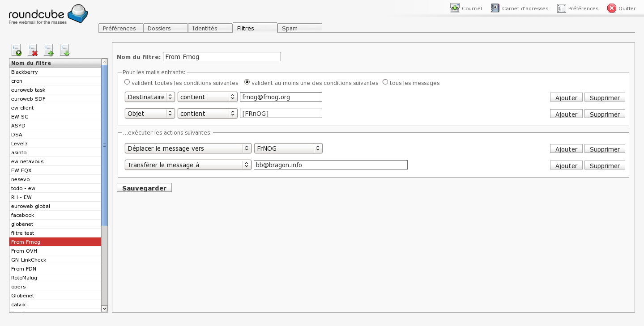Move the filter down with the green down-arrow icon
The width and height of the screenshot is (644, 326).
(x=65, y=50)
